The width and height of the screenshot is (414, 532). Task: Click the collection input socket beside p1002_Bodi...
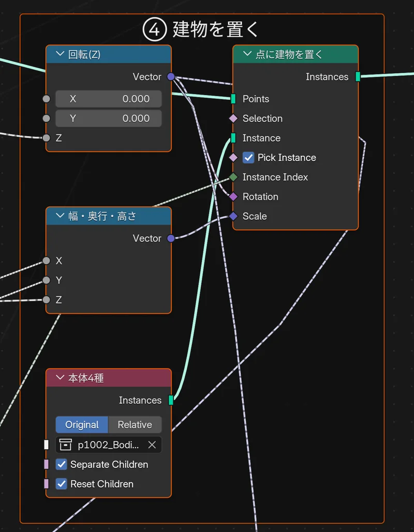click(x=46, y=445)
